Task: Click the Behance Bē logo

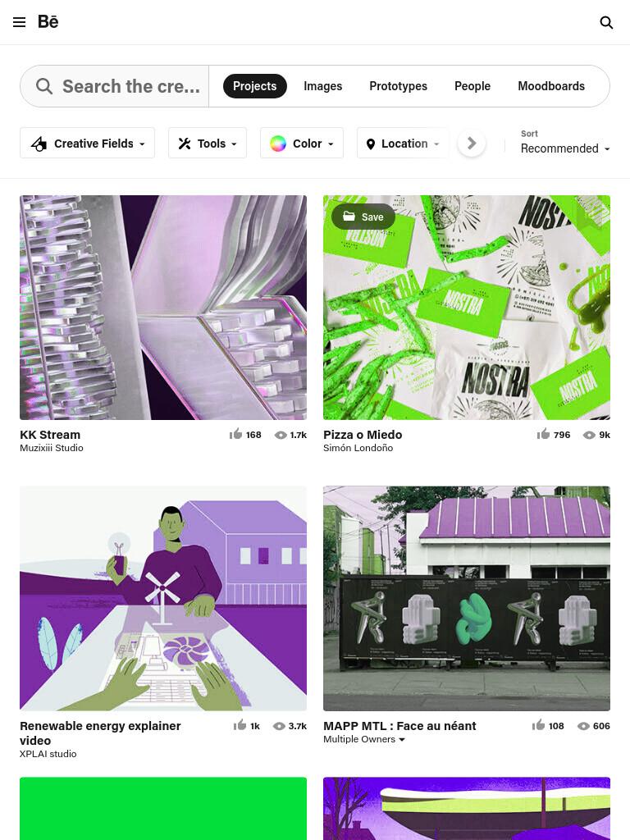Action: [48, 21]
